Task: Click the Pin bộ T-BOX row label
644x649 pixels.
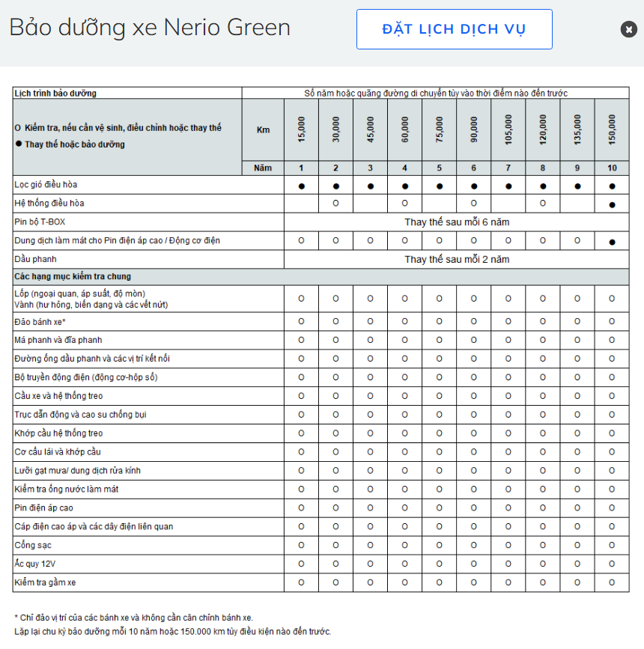Action: (40, 222)
